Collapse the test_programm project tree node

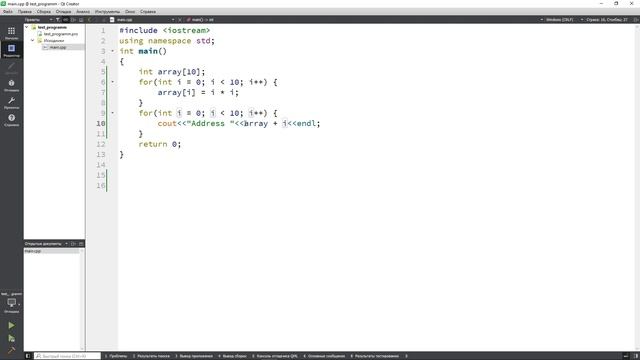tap(27, 27)
